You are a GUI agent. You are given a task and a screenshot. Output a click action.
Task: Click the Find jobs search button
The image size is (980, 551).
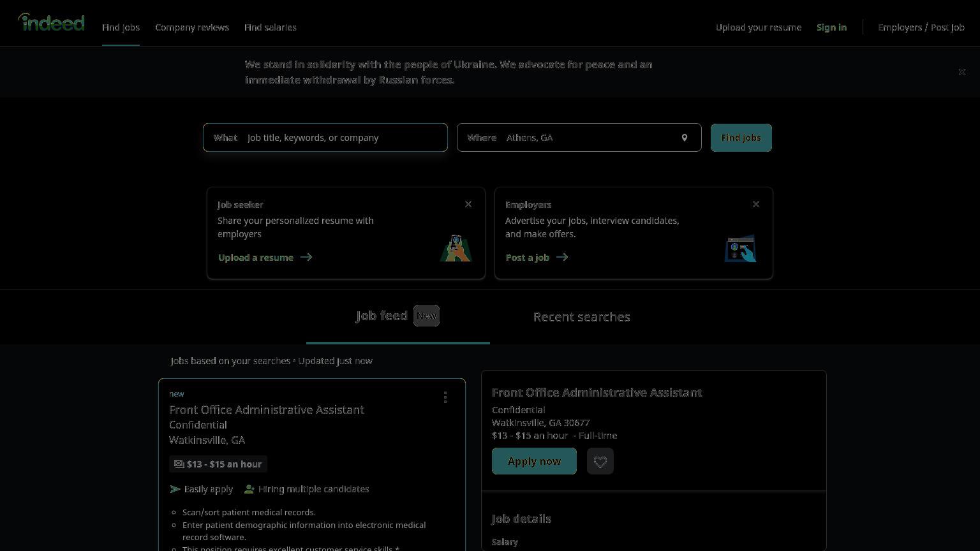click(741, 138)
